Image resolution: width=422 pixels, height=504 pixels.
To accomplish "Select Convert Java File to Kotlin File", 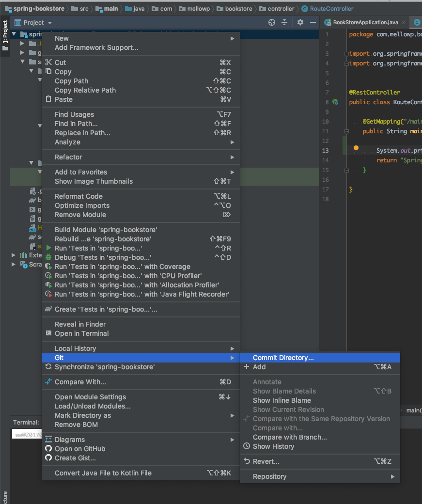I will (x=103, y=473).
